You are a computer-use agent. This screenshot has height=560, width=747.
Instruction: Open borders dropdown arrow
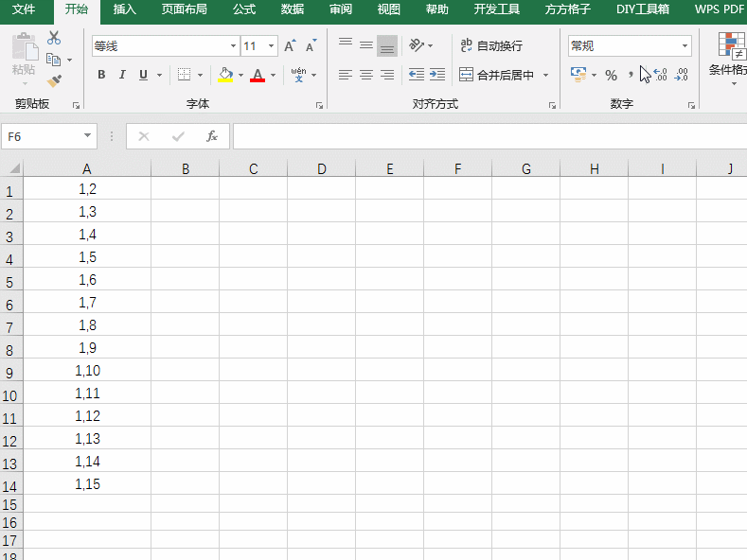200,76
